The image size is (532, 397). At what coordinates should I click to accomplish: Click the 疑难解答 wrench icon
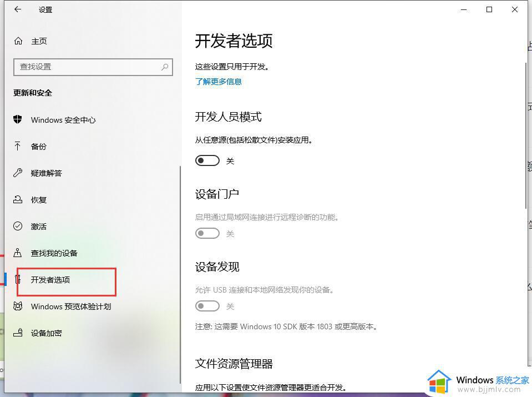[x=18, y=173]
